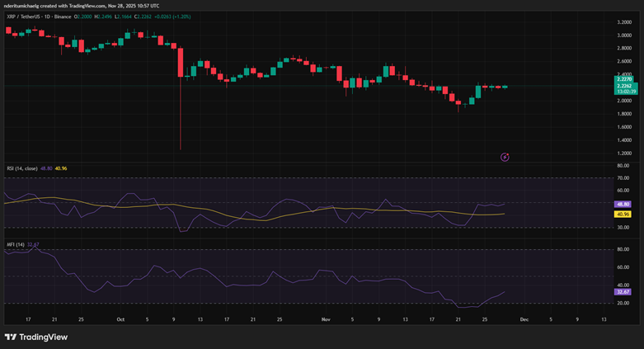Viewport: 644px width, 349px height.
Task: Click the 32.67 MFI axis label
Action: click(623, 291)
